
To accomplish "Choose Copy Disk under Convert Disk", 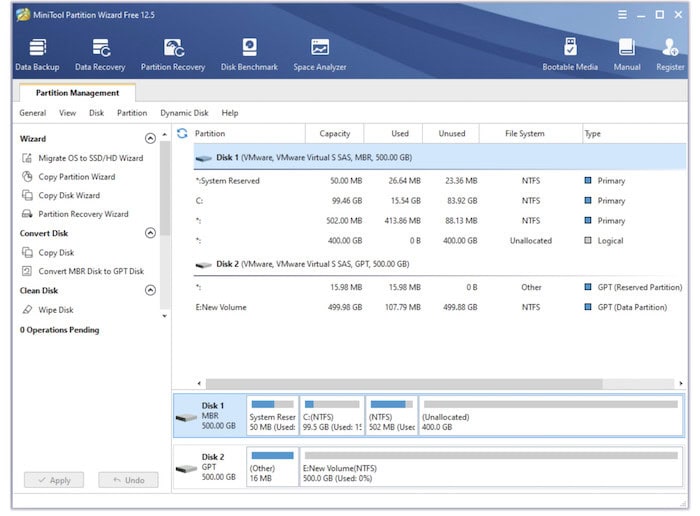I will tap(48, 253).
